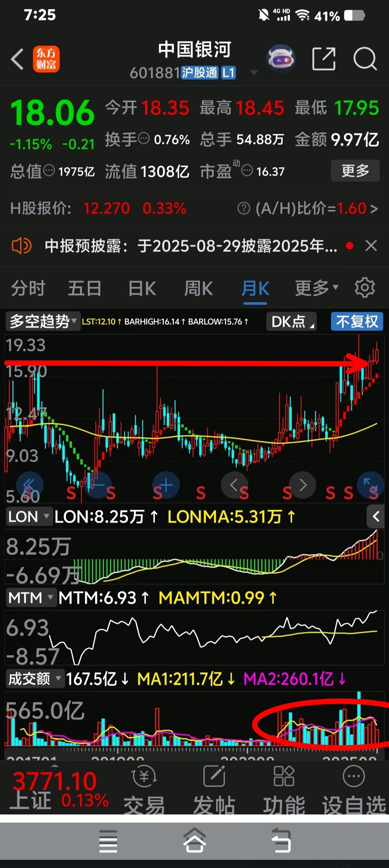
Task: Open LON indicator dropdown
Action: point(29,517)
